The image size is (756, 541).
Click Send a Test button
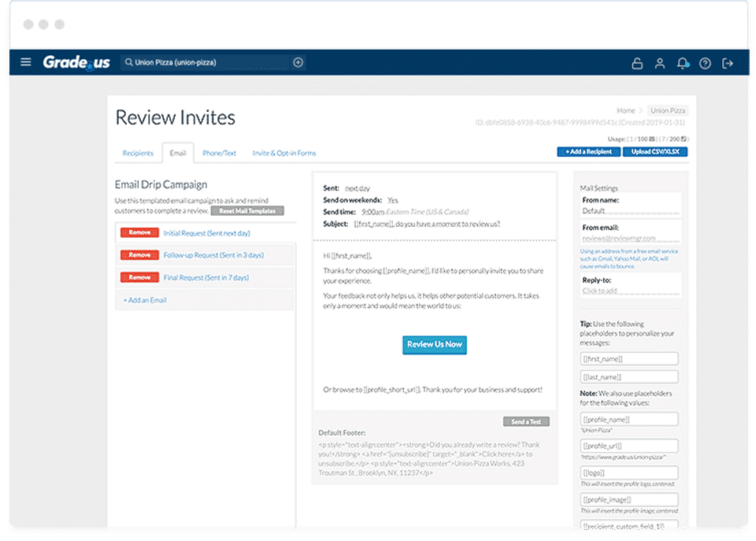click(x=526, y=421)
